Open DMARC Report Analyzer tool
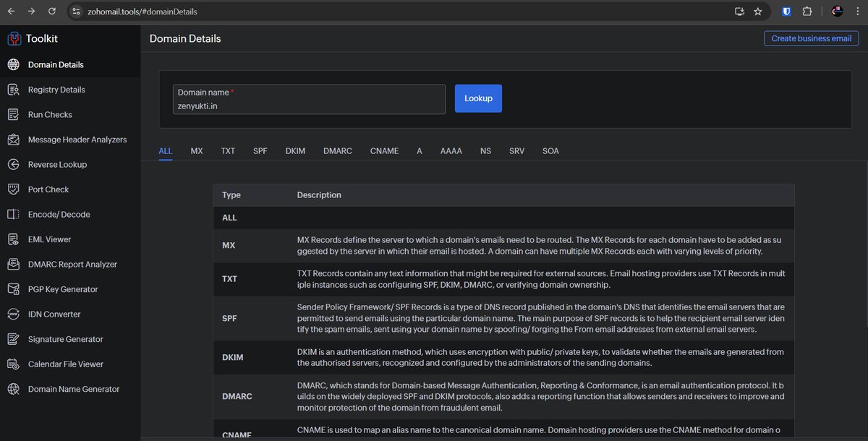 tap(72, 264)
